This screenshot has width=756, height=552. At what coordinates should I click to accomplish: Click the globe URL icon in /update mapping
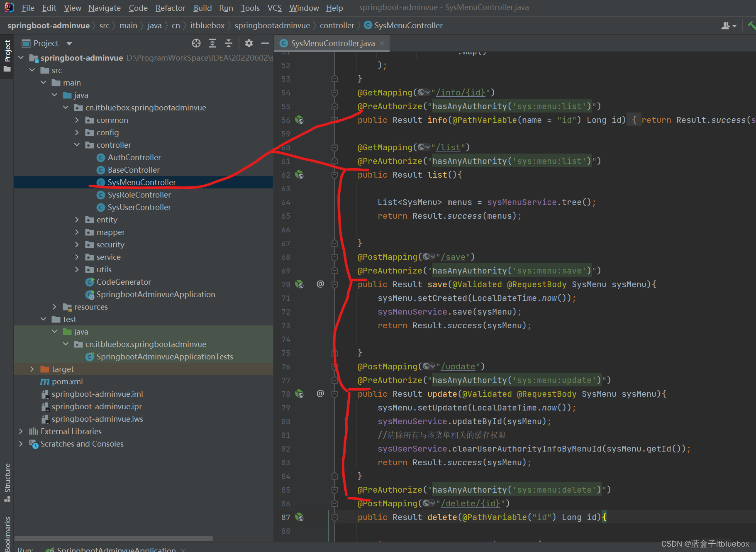click(x=429, y=366)
